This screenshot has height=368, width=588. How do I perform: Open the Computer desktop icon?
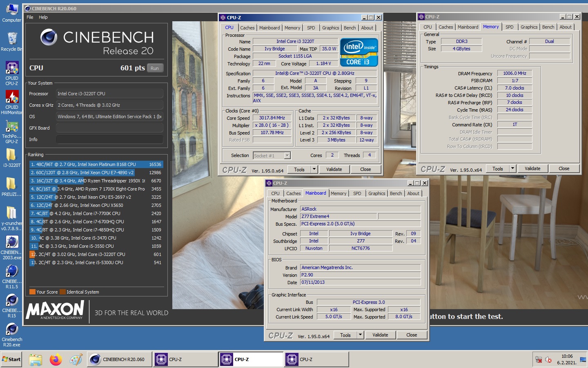pos(11,13)
